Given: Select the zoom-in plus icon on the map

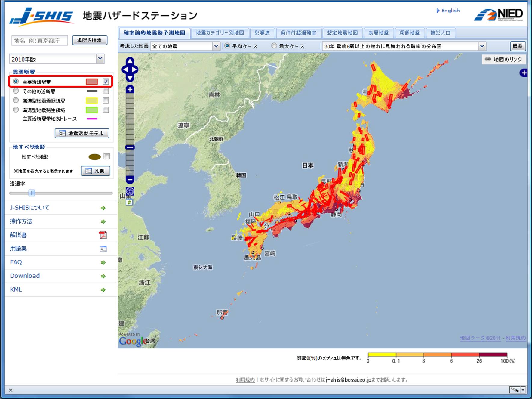Looking at the screenshot, I should click(129, 89).
